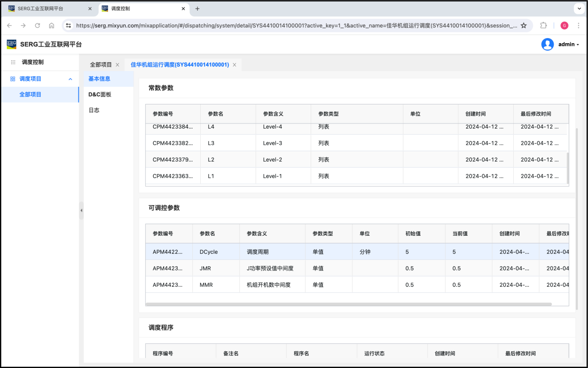Close the 佳华机组运行调度 page tab
The width and height of the screenshot is (588, 368).
[x=234, y=65]
